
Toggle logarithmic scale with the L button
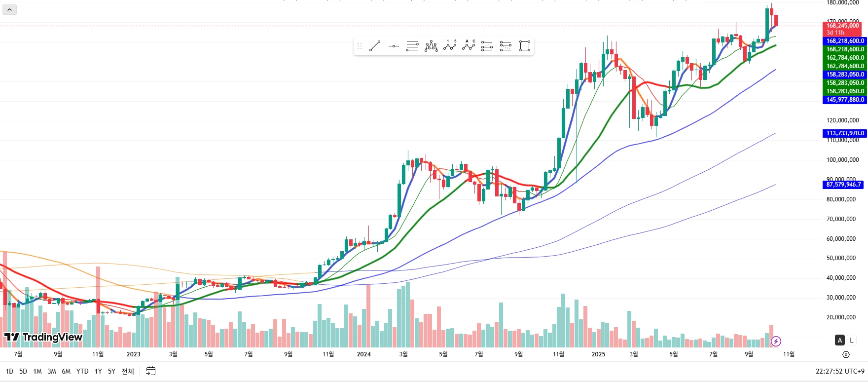coord(851,340)
